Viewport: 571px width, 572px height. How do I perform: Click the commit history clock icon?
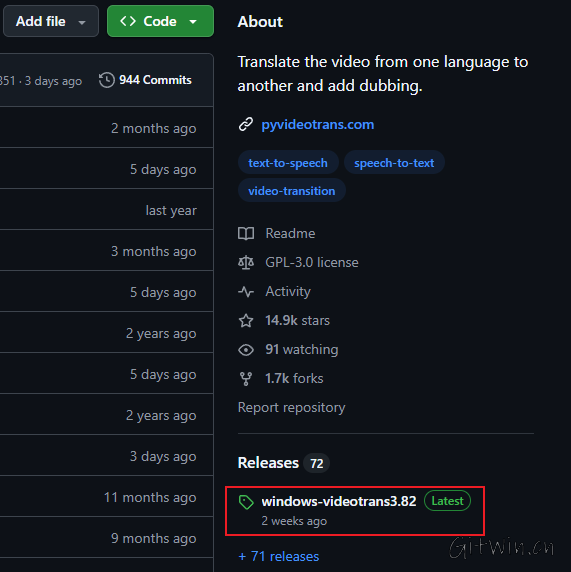pos(107,80)
